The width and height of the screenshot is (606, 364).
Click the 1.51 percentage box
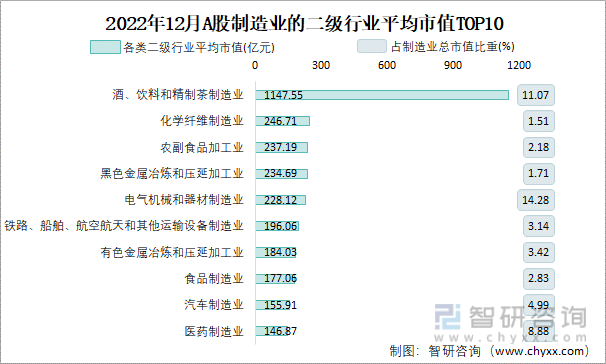pos(539,121)
